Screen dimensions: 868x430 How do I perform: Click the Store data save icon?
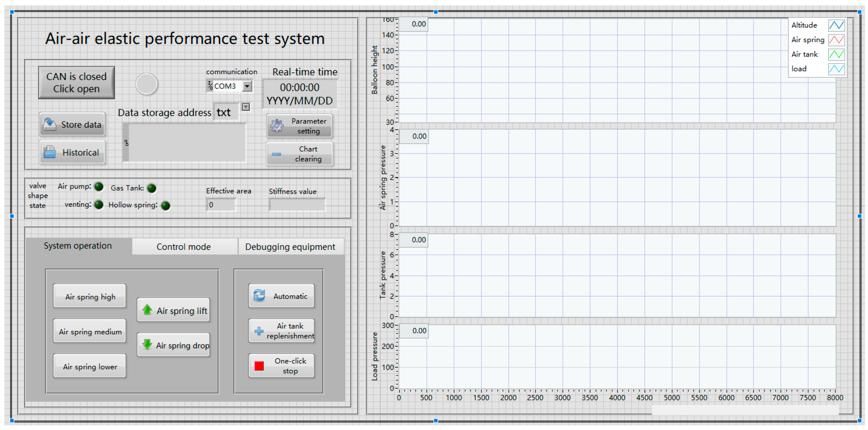point(50,124)
